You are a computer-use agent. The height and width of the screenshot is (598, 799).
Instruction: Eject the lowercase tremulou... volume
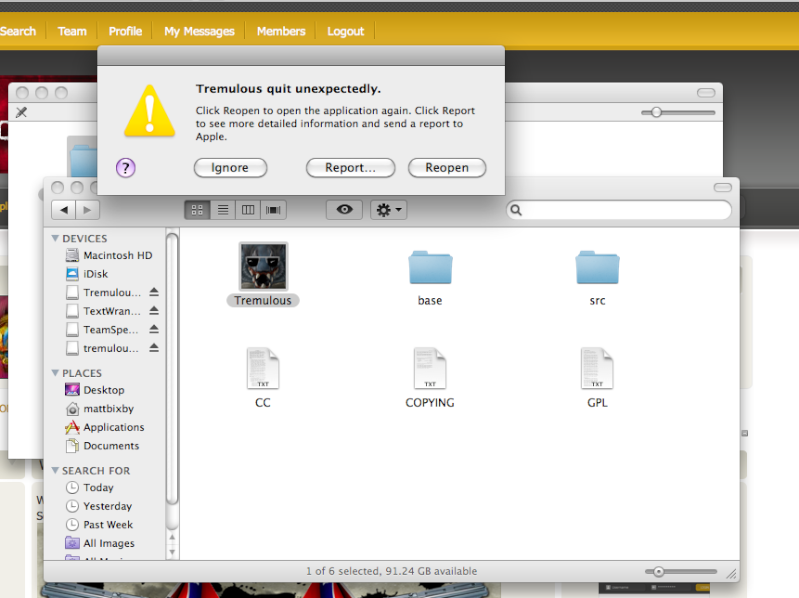(x=154, y=348)
